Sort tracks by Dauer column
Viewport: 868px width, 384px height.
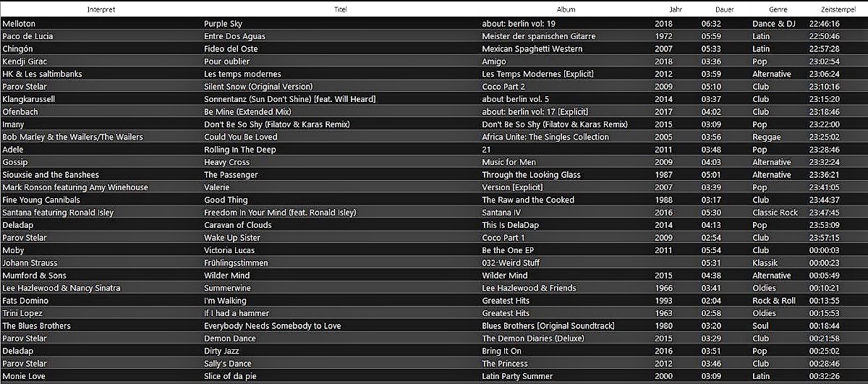pyautogui.click(x=724, y=10)
